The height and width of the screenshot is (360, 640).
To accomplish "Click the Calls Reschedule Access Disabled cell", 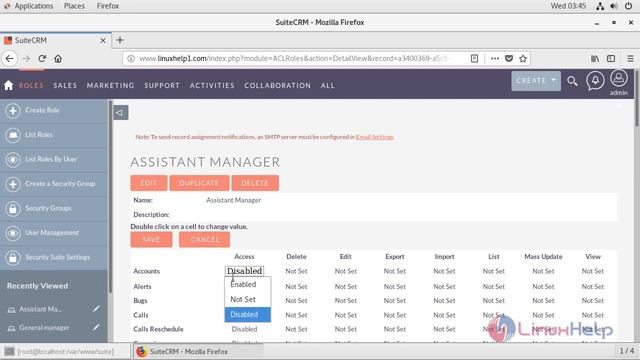I will (244, 329).
